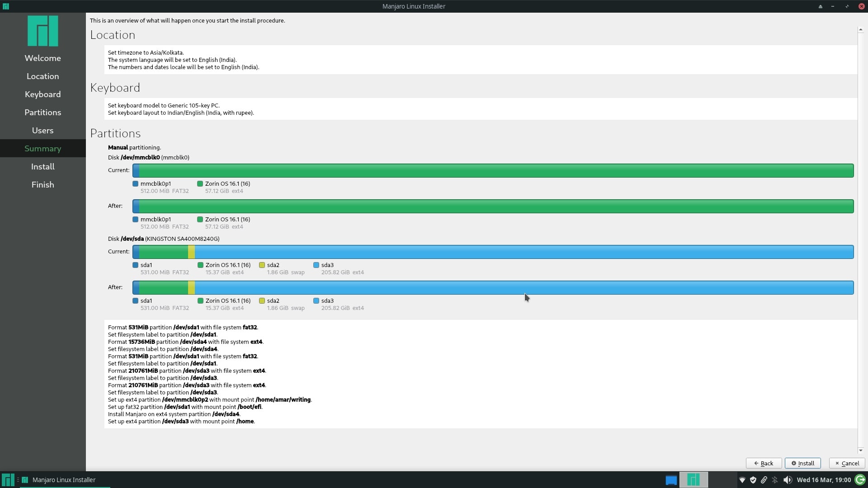The width and height of the screenshot is (868, 488).
Task: Click the Current partition bar of /dev/sda
Action: 493,252
